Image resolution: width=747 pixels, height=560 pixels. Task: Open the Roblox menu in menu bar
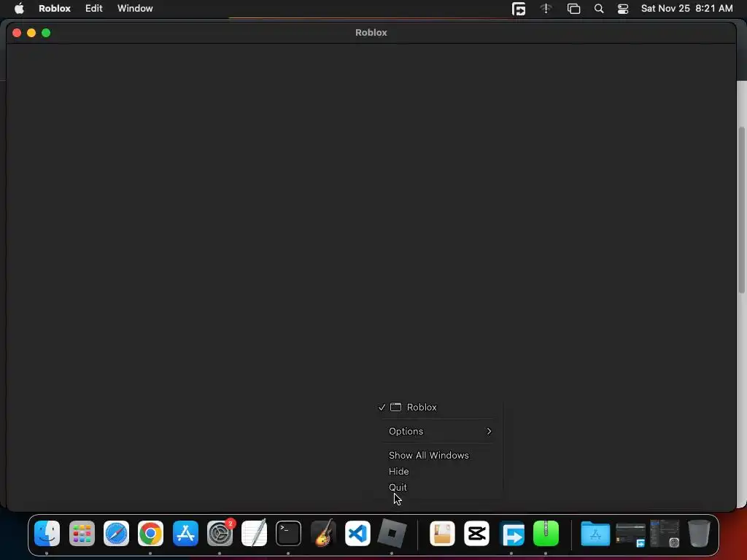click(x=55, y=9)
